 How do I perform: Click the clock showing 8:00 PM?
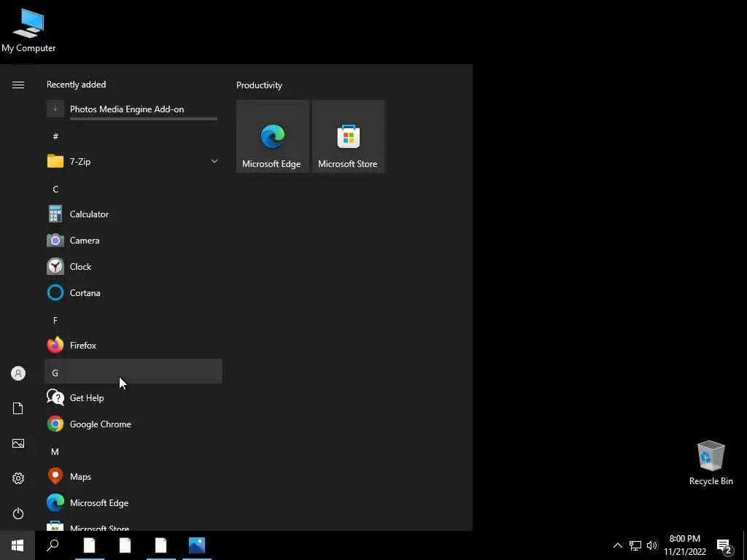coord(685,545)
